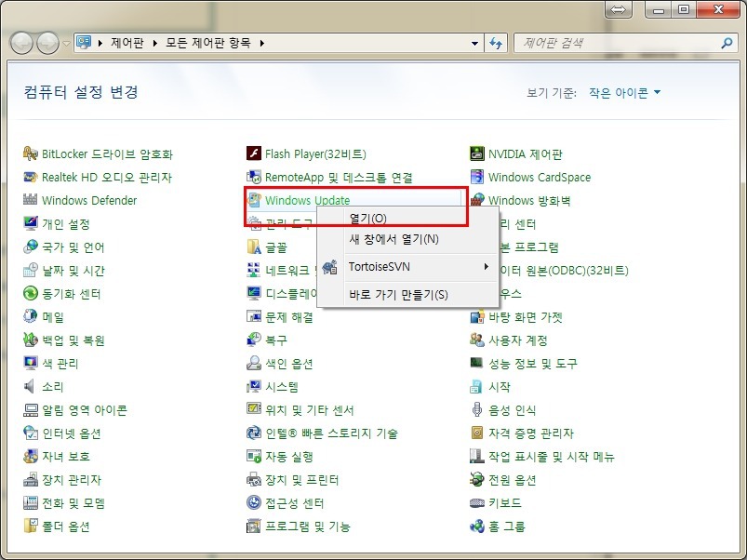Open the address bar history dropdown arrow

click(474, 44)
